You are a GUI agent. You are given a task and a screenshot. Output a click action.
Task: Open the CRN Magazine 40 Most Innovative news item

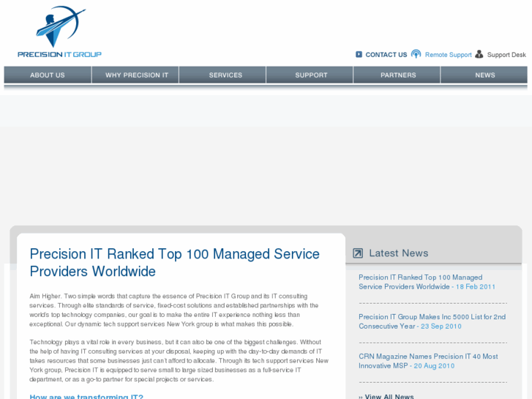[428, 361]
